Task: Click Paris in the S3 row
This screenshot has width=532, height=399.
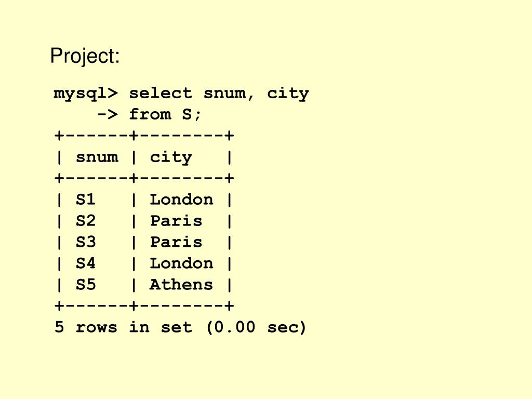Action: (176, 242)
